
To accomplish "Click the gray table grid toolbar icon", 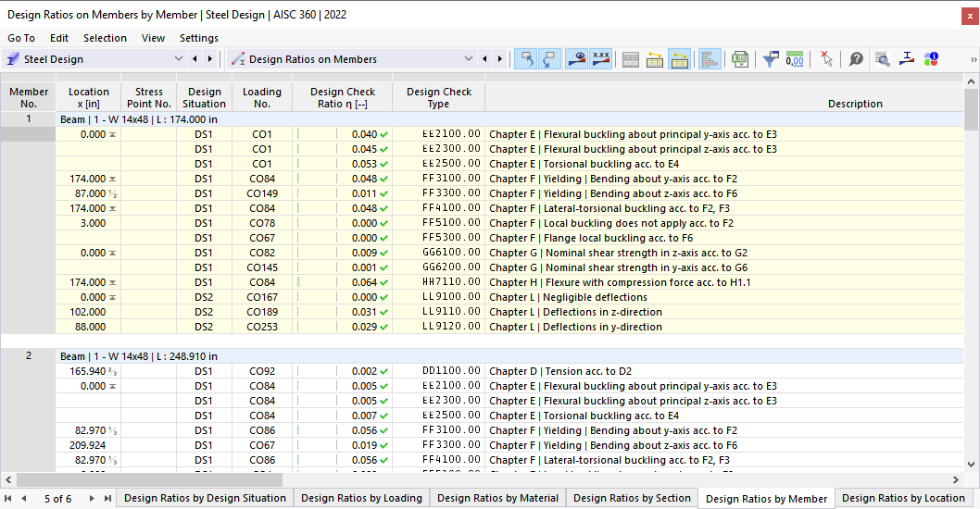I will [x=631, y=59].
